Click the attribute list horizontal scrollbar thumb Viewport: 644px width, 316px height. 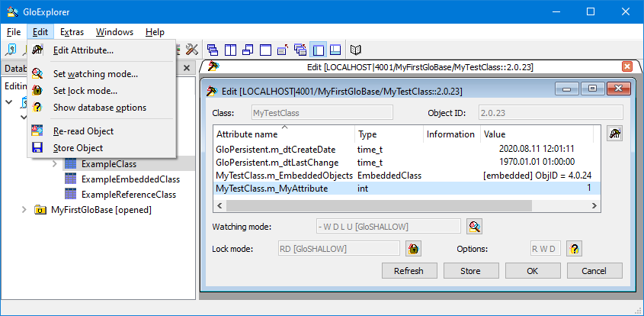point(379,205)
